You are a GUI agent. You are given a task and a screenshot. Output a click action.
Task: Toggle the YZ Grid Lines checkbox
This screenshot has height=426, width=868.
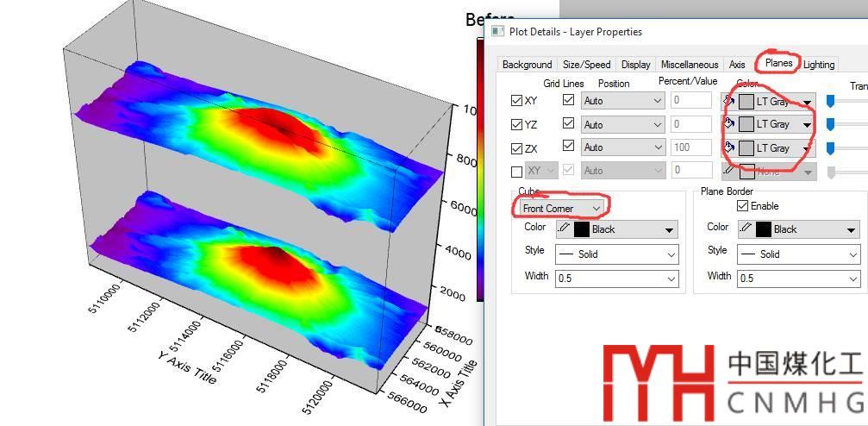(568, 123)
